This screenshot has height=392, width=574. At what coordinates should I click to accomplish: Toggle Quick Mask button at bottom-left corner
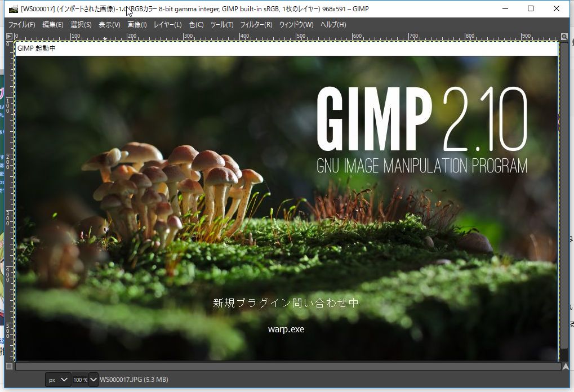pyautogui.click(x=10, y=366)
